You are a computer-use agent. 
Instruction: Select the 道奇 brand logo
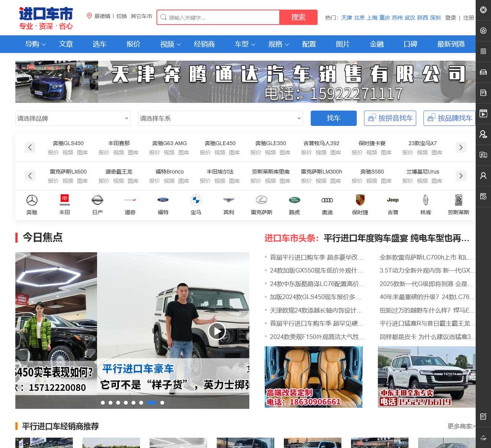coord(130,200)
